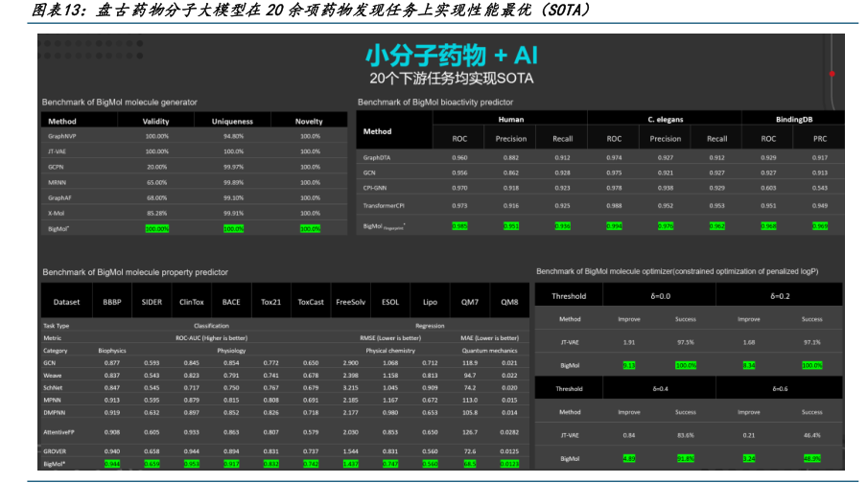Select "ROC-AUC (Higher is better)" metric text
The image size is (868, 483).
click(211, 338)
